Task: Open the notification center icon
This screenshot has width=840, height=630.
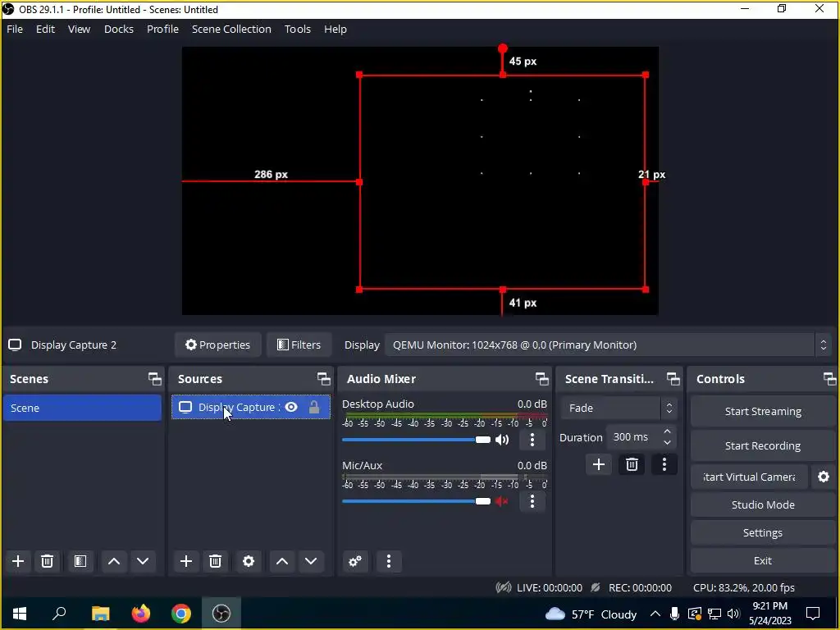Action: tap(813, 614)
